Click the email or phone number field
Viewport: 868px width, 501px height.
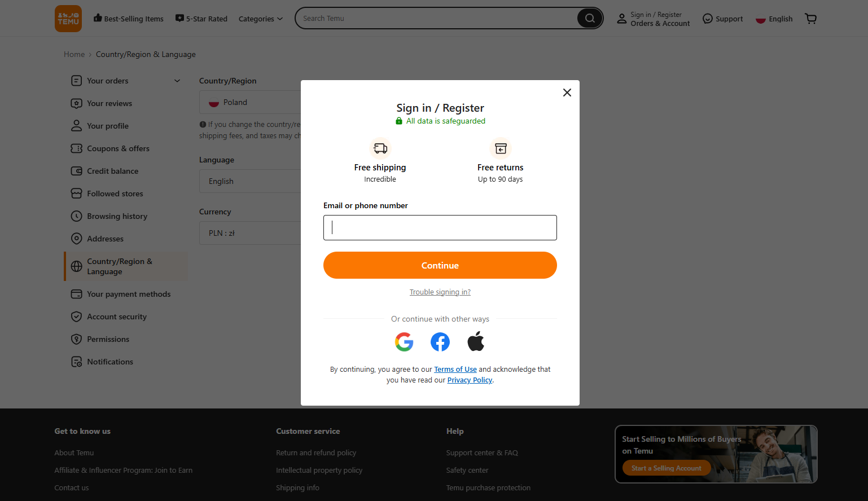tap(440, 227)
